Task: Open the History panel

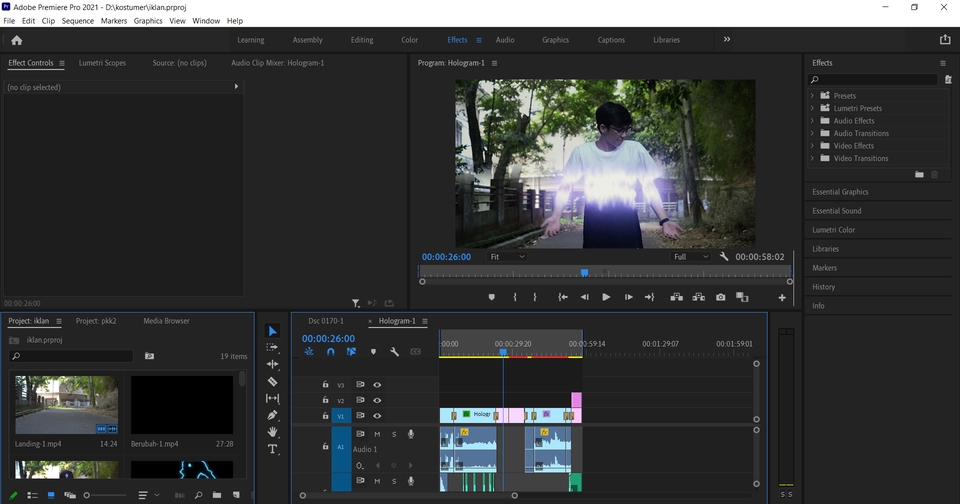Action: point(823,287)
